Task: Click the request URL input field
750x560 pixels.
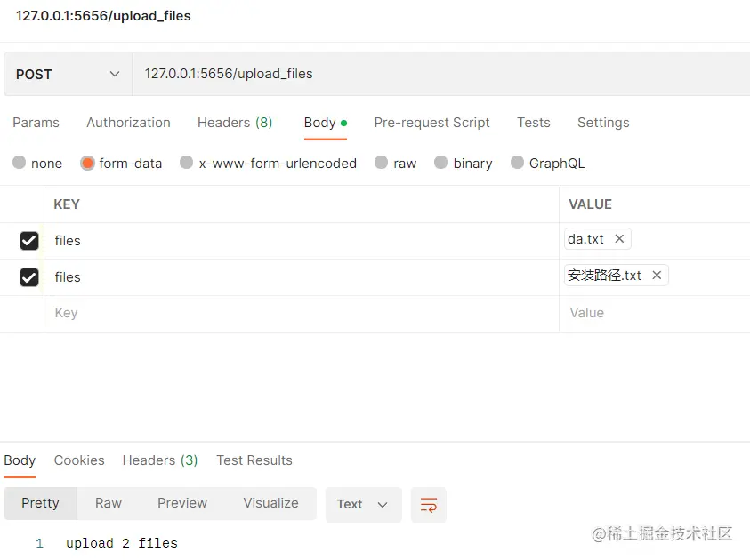Action: (441, 74)
